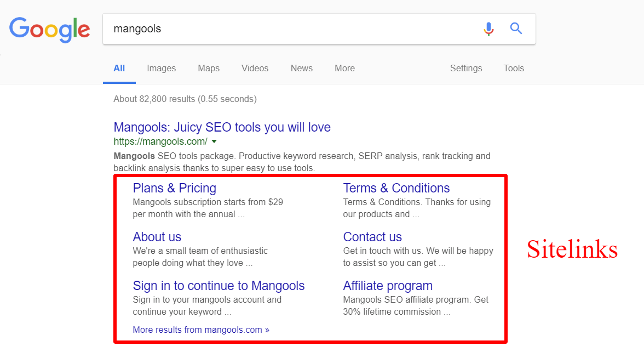The image size is (644, 352).
Task: Open the Contact us sitelink
Action: coord(372,237)
